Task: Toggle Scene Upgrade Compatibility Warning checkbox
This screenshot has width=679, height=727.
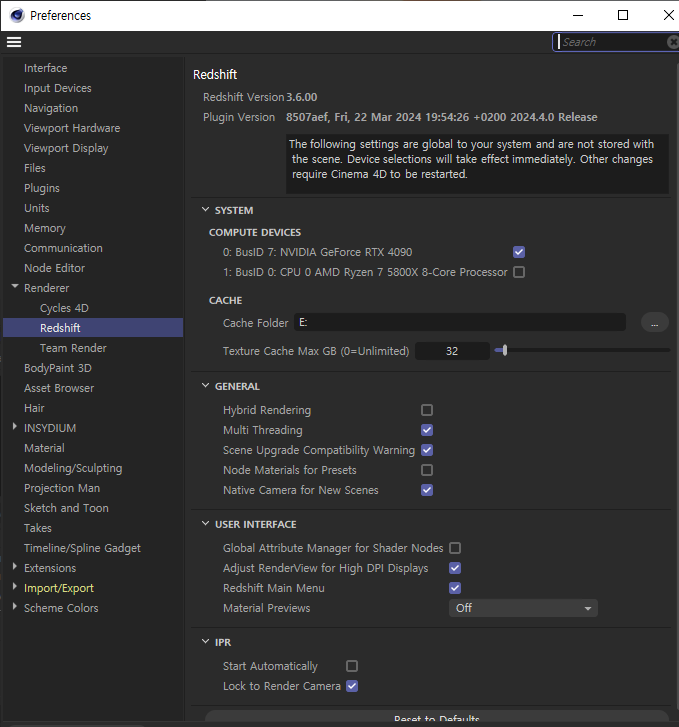Action: [x=427, y=450]
